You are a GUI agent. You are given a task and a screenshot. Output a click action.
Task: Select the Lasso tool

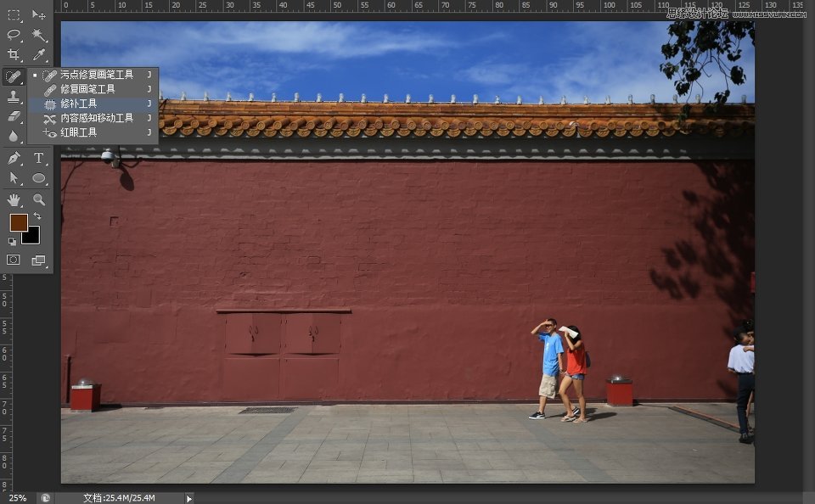click(13, 34)
